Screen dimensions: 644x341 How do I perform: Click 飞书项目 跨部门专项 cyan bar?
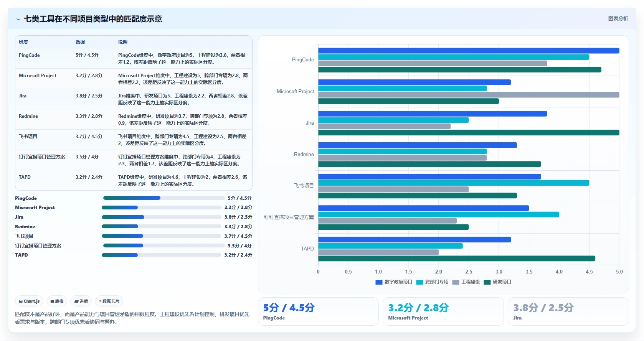(454, 183)
